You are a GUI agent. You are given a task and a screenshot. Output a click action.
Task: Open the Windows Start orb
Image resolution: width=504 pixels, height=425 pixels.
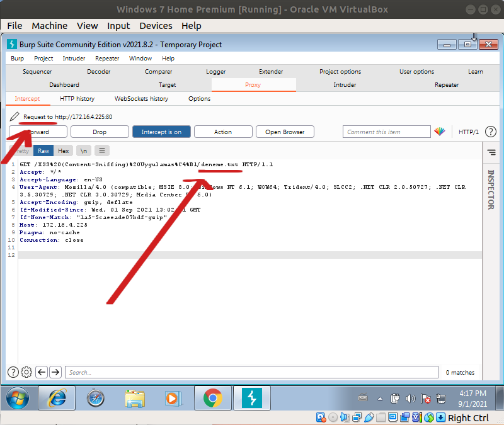click(18, 399)
